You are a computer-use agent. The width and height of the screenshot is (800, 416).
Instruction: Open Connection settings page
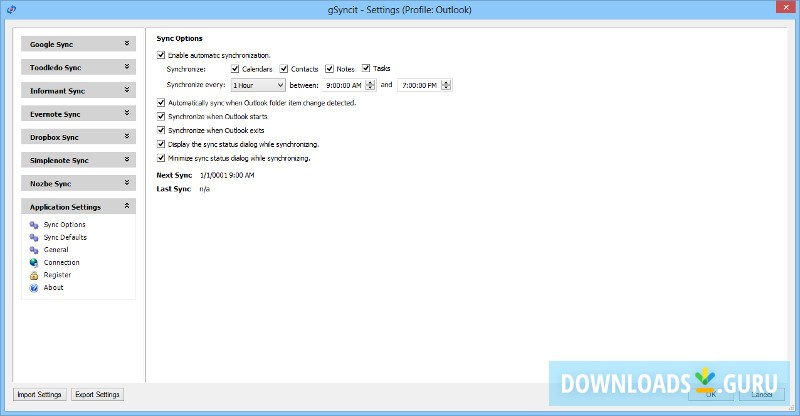point(61,262)
